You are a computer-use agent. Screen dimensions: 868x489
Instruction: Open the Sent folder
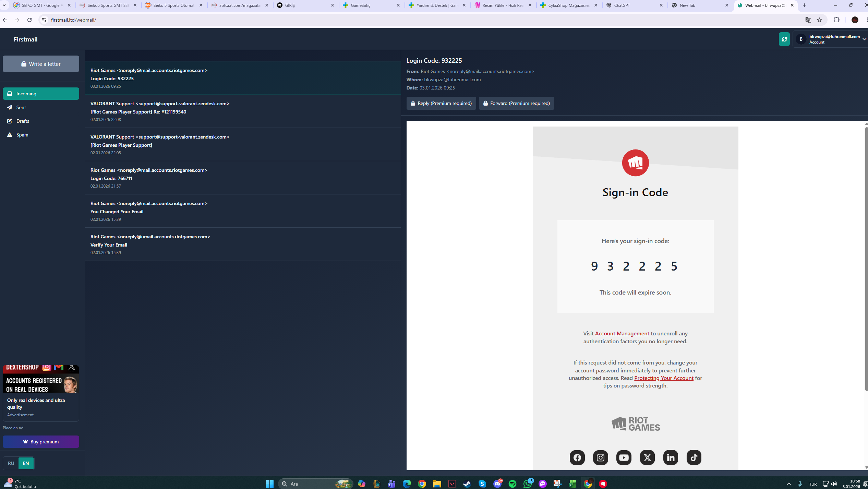coord(41,107)
